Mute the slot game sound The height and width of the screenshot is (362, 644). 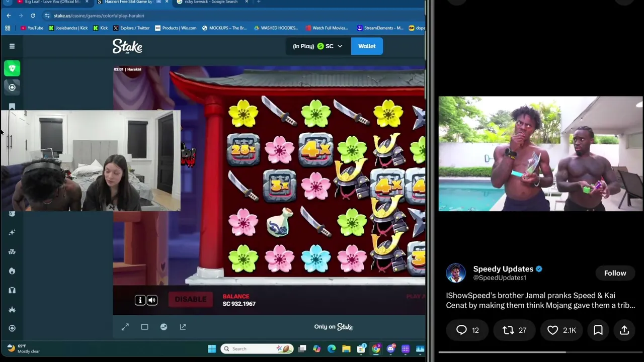[x=152, y=300]
